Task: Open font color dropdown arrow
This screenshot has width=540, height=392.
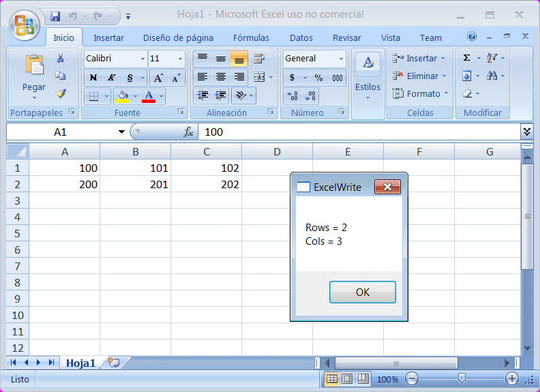Action: (x=161, y=96)
